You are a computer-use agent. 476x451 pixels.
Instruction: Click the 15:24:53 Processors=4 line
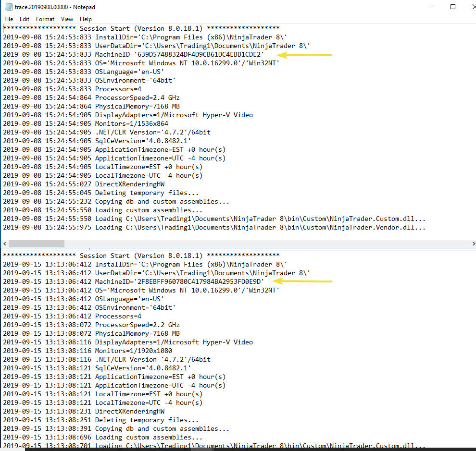click(72, 89)
